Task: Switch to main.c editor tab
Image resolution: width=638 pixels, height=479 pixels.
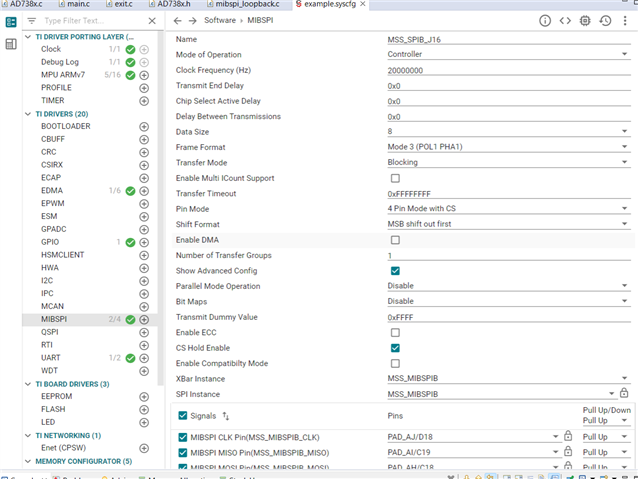Action: pyautogui.click(x=74, y=4)
